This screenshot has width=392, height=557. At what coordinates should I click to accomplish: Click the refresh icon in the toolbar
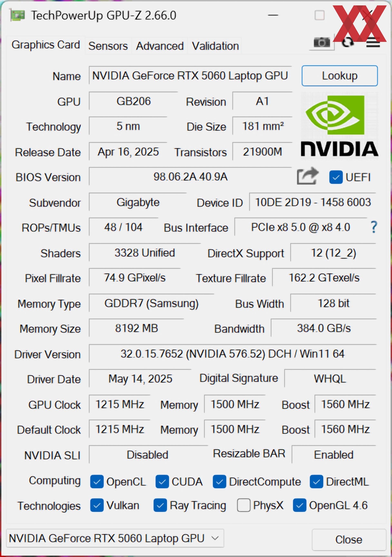pos(348,43)
